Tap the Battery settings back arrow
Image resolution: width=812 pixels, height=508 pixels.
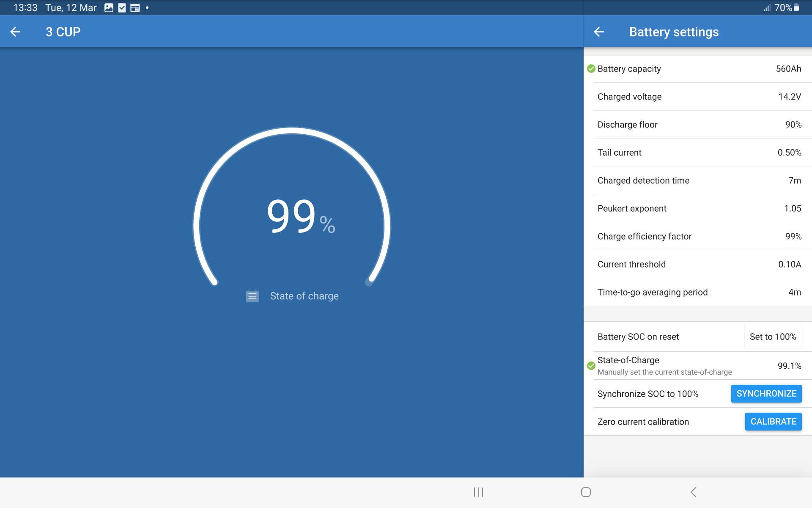(599, 32)
